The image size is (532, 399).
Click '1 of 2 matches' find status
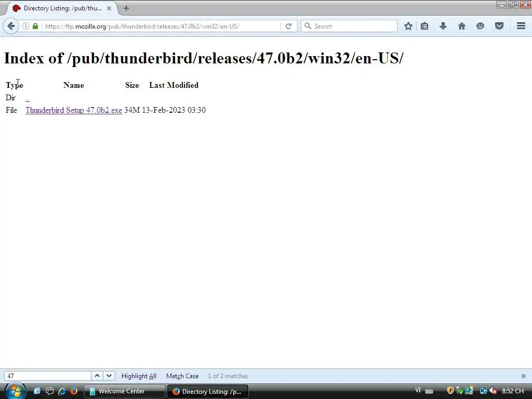pos(228,376)
